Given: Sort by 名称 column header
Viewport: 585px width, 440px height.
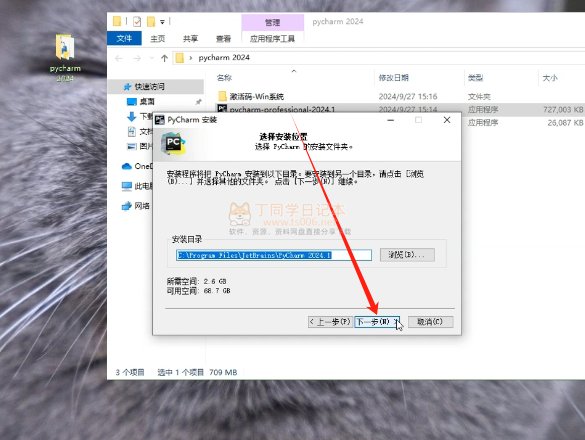Looking at the screenshot, I should 224,78.
